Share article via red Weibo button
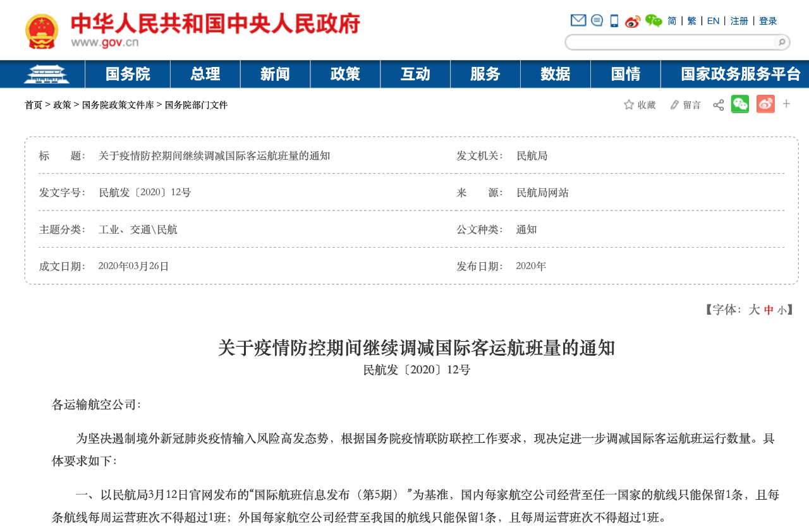This screenshot has width=809, height=532. (x=765, y=104)
